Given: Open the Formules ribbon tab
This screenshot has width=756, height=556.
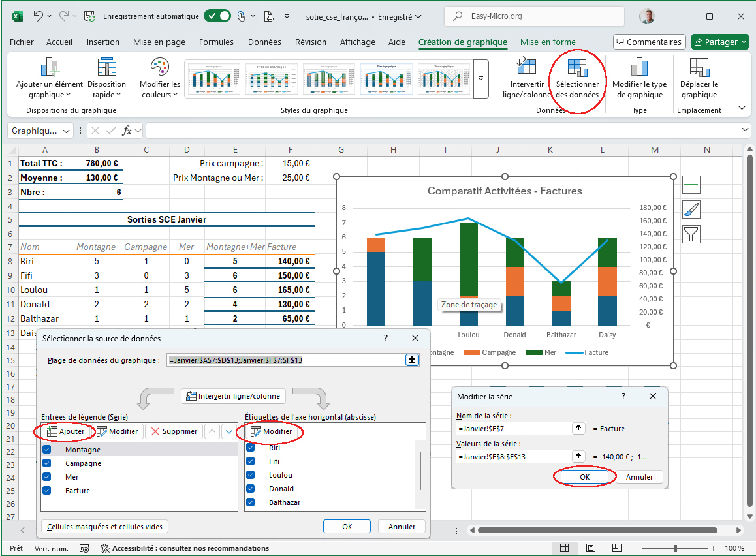Looking at the screenshot, I should (216, 41).
